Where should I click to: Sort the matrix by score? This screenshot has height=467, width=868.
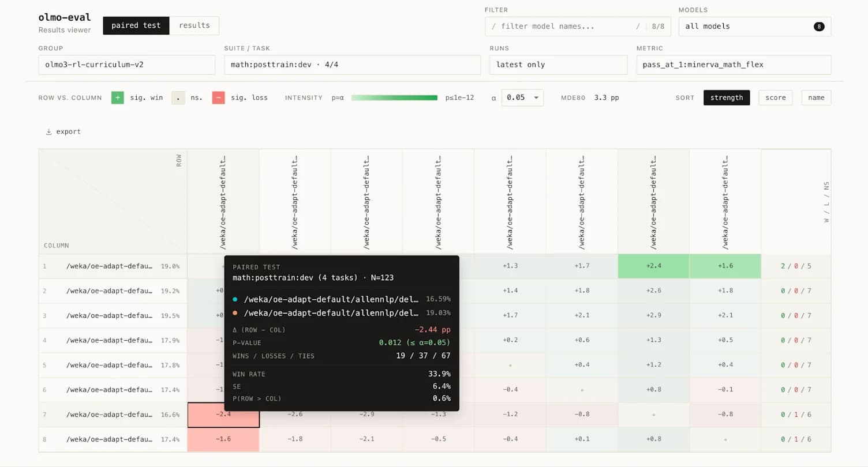pyautogui.click(x=776, y=97)
